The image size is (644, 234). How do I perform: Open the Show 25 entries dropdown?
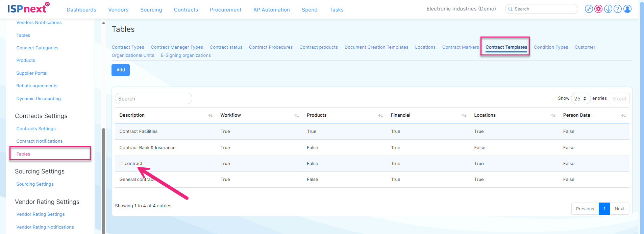[580, 98]
